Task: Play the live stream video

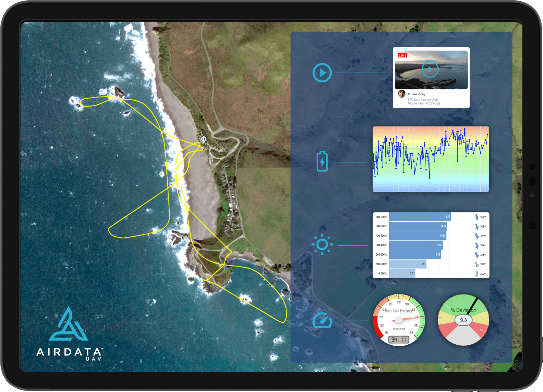Action: (430, 69)
